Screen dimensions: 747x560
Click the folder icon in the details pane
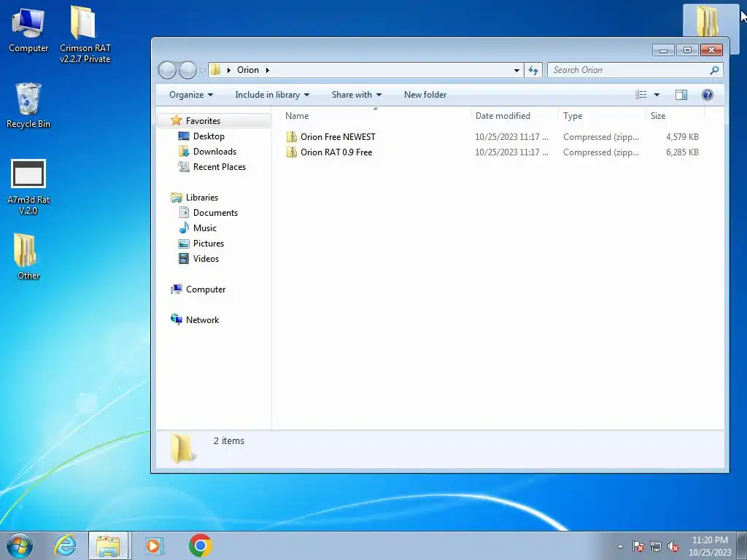[x=182, y=448]
